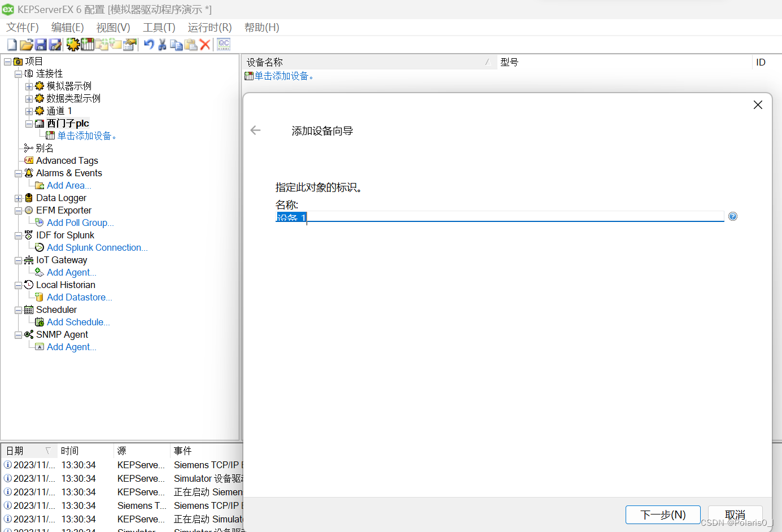Click the 别名 alias tree icon
Screen dimensions: 782x532
click(x=29, y=148)
